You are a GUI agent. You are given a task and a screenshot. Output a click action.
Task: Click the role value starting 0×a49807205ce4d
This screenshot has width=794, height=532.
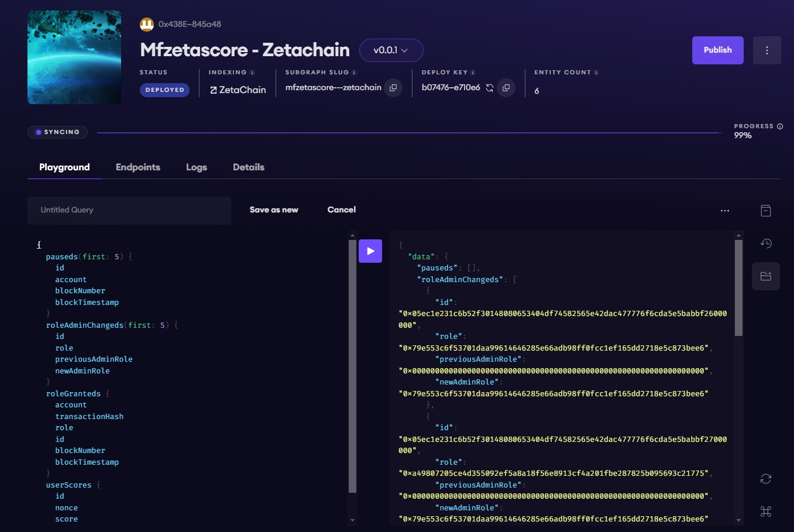click(x=554, y=473)
